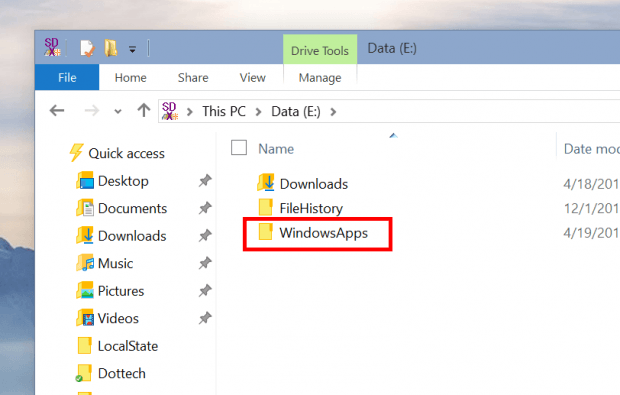Click the Downloads folder icon in file list
The width and height of the screenshot is (620, 395).
point(266,183)
